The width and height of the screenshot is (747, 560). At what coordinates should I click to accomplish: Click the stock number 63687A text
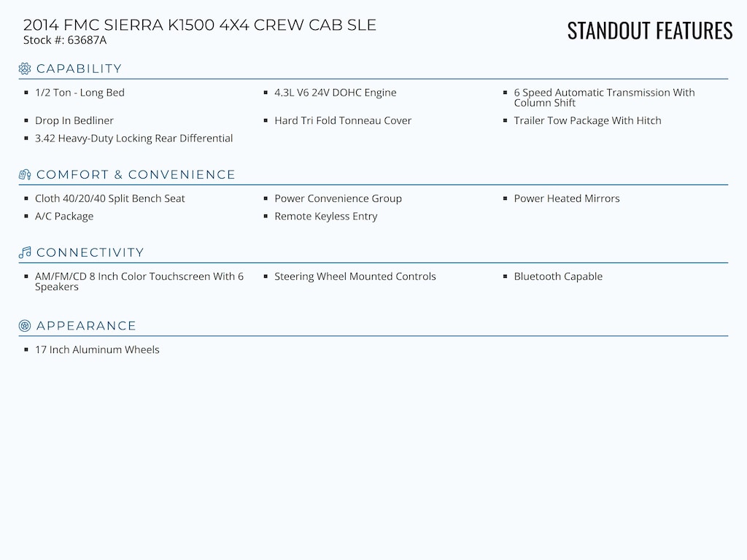click(65, 40)
